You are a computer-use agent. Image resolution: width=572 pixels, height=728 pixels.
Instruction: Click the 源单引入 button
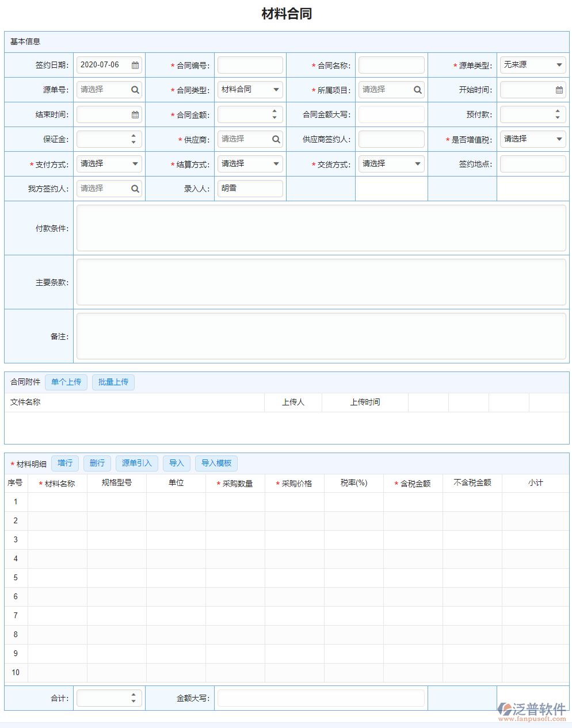point(137,463)
